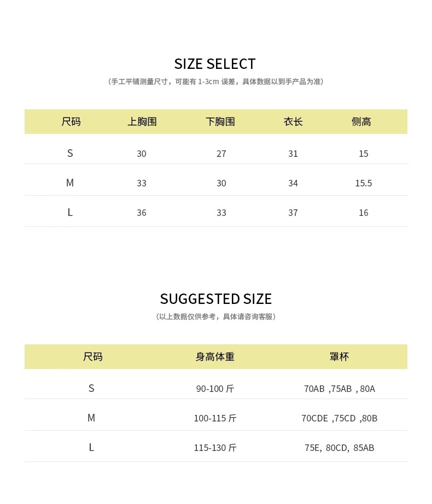Screen dimensions: 432x504
Task: Click the measurement error note under SIZE SELECT
Action: 215,82
